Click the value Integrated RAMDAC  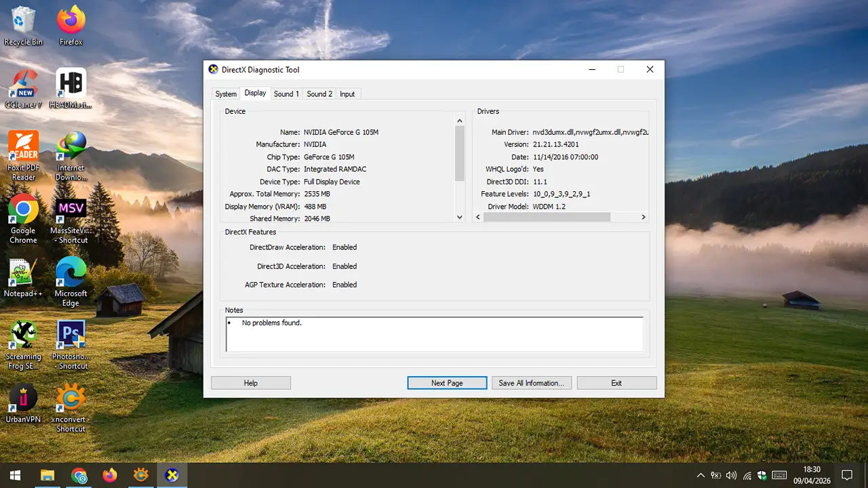tap(336, 169)
